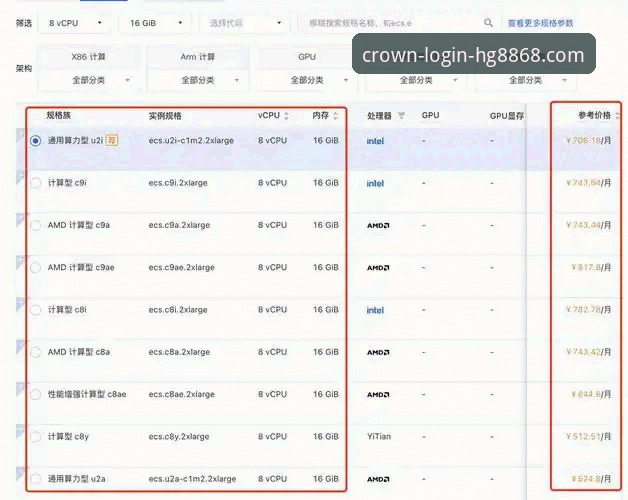628x500 pixels.
Task: Click AMD logo in ecs.u2a-c1m2.2xlarge row
Action: [x=378, y=479]
